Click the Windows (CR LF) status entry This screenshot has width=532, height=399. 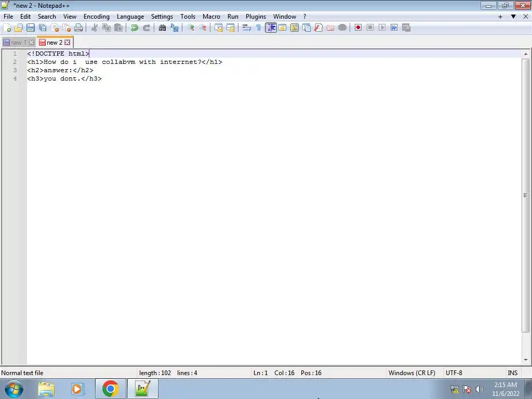tap(412, 373)
